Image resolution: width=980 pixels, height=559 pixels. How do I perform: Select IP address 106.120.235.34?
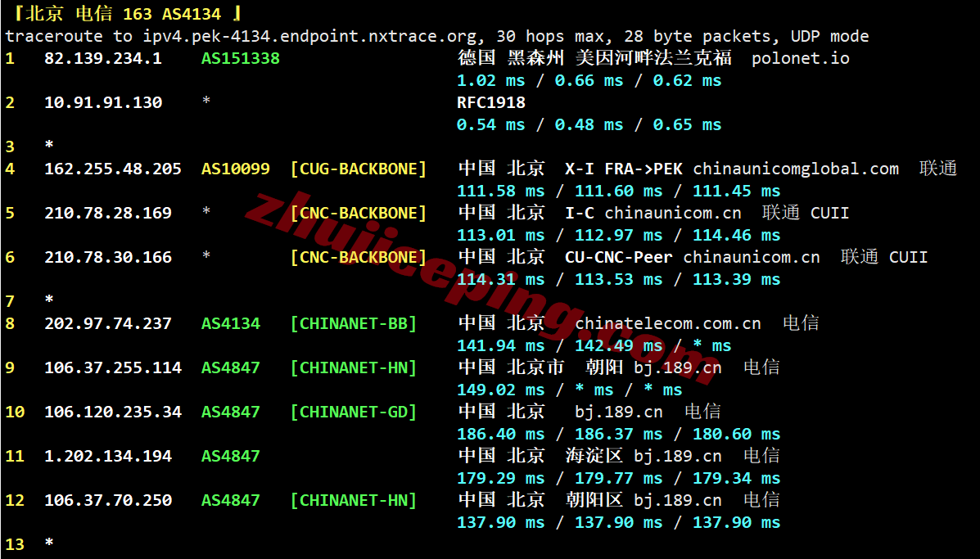coord(113,412)
